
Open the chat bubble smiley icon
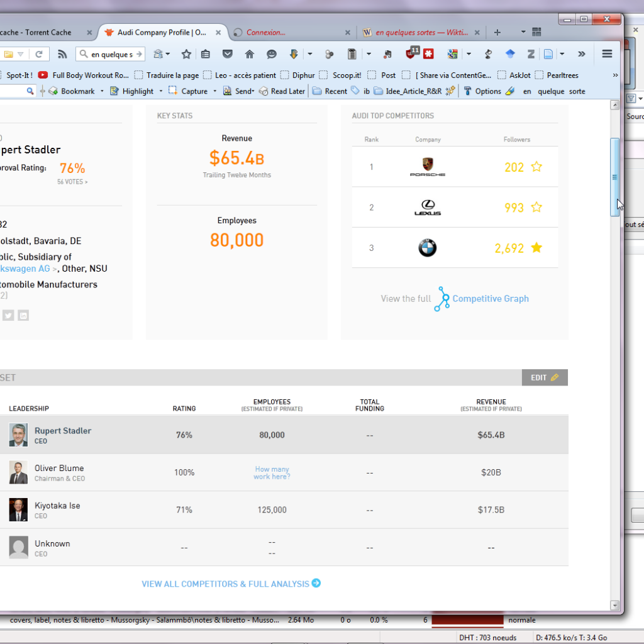click(x=272, y=54)
